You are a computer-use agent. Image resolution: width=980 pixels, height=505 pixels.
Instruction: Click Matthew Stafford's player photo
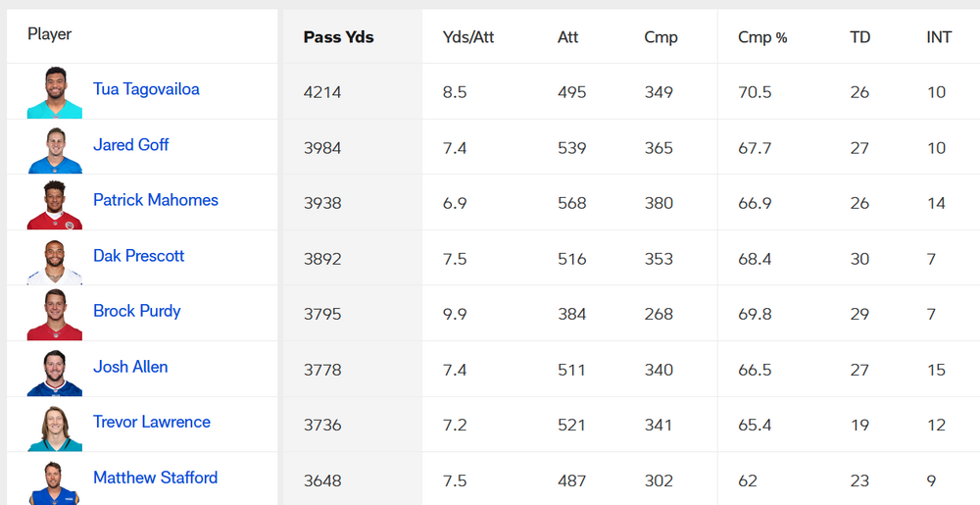coord(54,480)
